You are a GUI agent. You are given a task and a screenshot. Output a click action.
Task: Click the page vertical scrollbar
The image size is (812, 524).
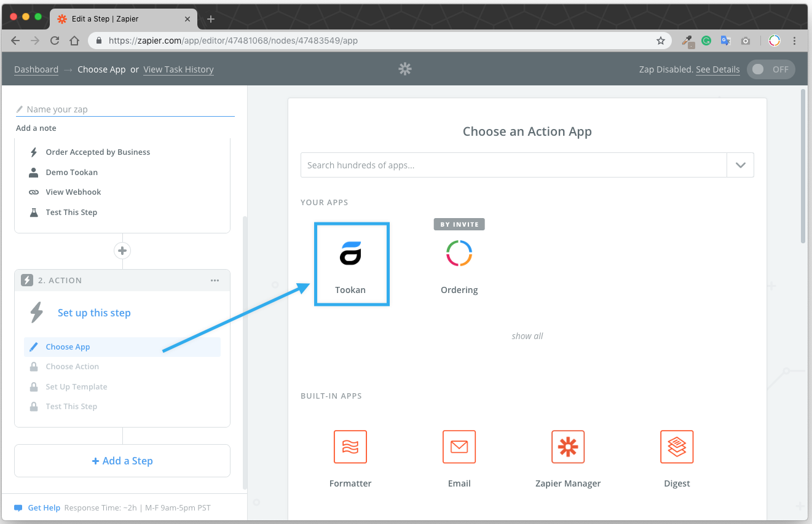(803, 166)
